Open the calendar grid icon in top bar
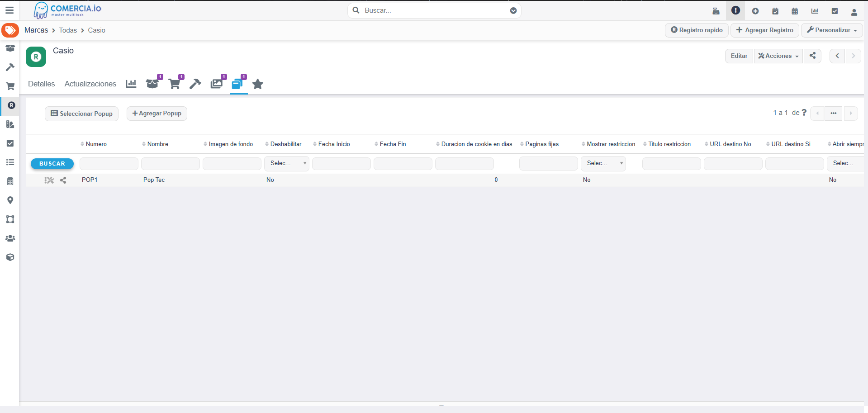 [x=795, y=11]
